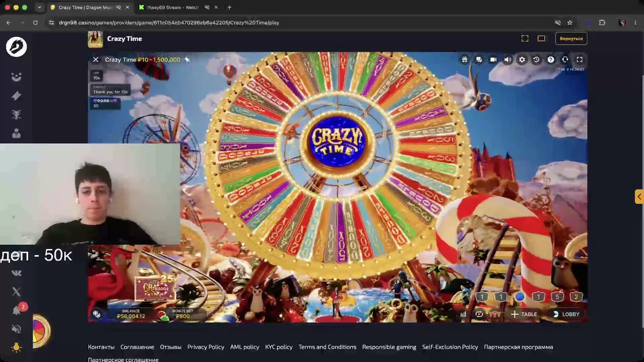Screen dimensions: 644x362
Task: Expand the orange side panel arrow
Action: (639, 197)
